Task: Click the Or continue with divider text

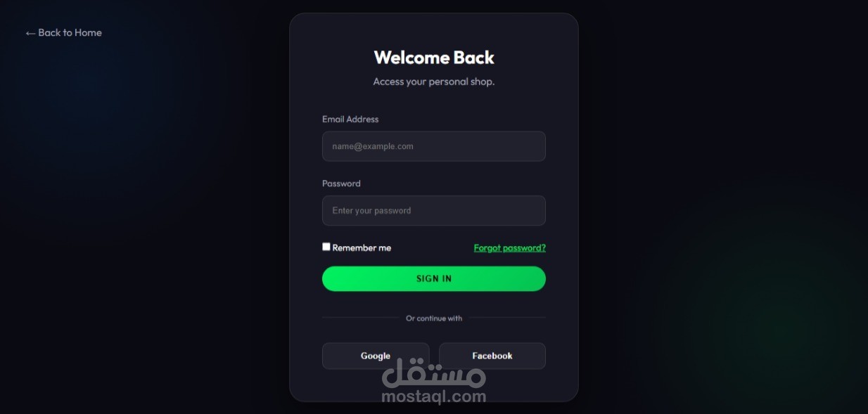Action: (x=434, y=318)
